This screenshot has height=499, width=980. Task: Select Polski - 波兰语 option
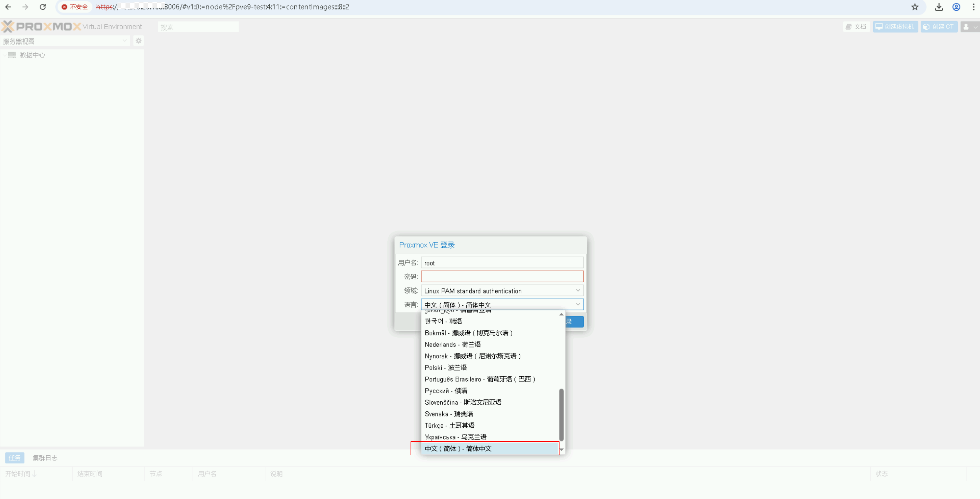pyautogui.click(x=490, y=367)
